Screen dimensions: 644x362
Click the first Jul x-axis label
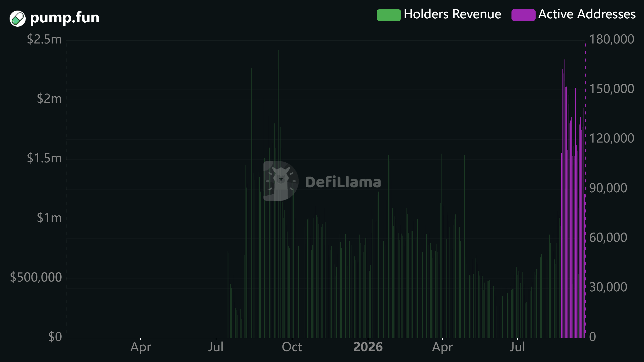click(216, 347)
